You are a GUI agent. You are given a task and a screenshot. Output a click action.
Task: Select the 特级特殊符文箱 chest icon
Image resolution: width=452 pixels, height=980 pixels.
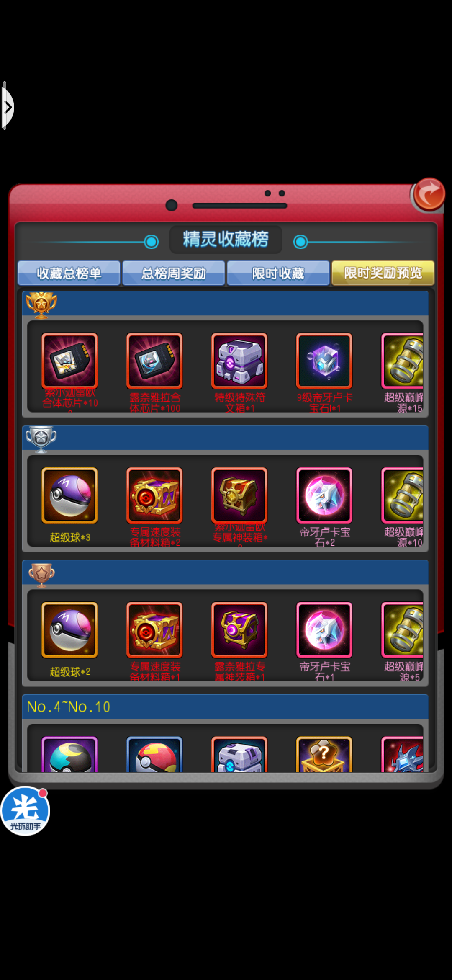coord(239,361)
